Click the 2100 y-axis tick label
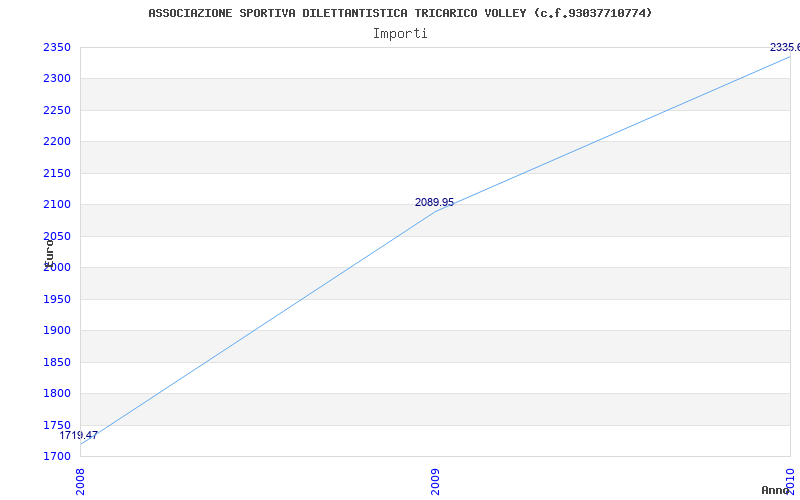Viewport: 800px width, 500px height. tap(57, 205)
